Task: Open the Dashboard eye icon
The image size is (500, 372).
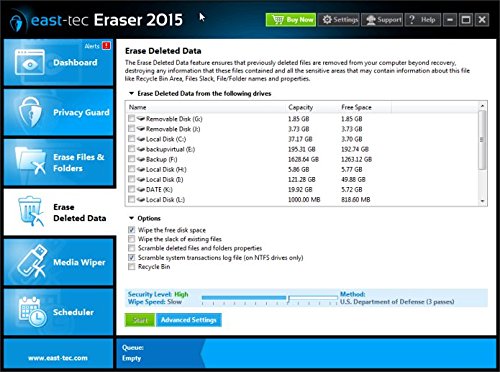Action: tap(30, 62)
